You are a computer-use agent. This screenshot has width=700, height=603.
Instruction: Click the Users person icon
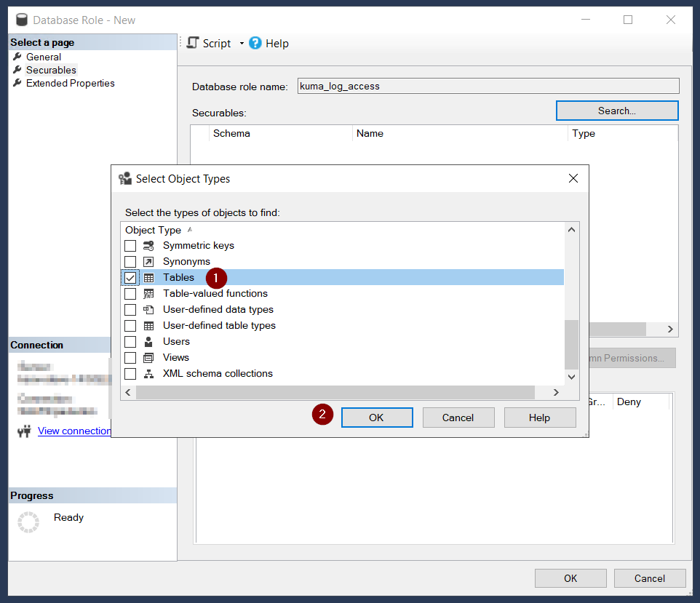coord(148,342)
